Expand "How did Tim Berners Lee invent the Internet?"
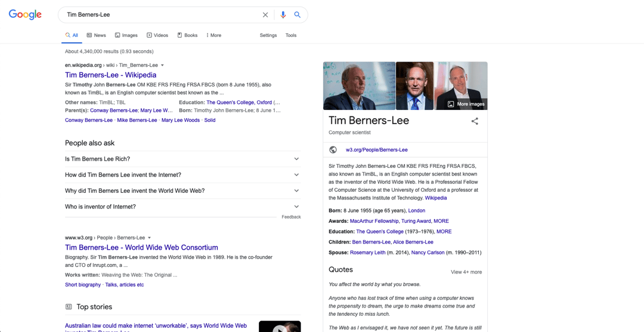Viewport: 644px width, 332px height. (x=183, y=175)
